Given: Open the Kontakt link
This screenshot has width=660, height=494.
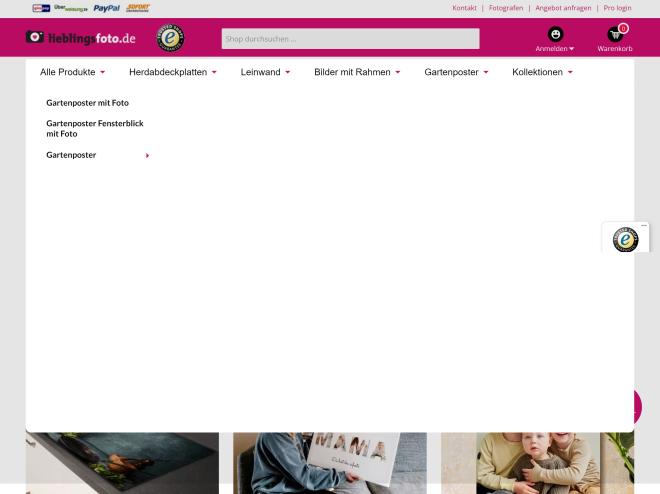Looking at the screenshot, I should (464, 8).
